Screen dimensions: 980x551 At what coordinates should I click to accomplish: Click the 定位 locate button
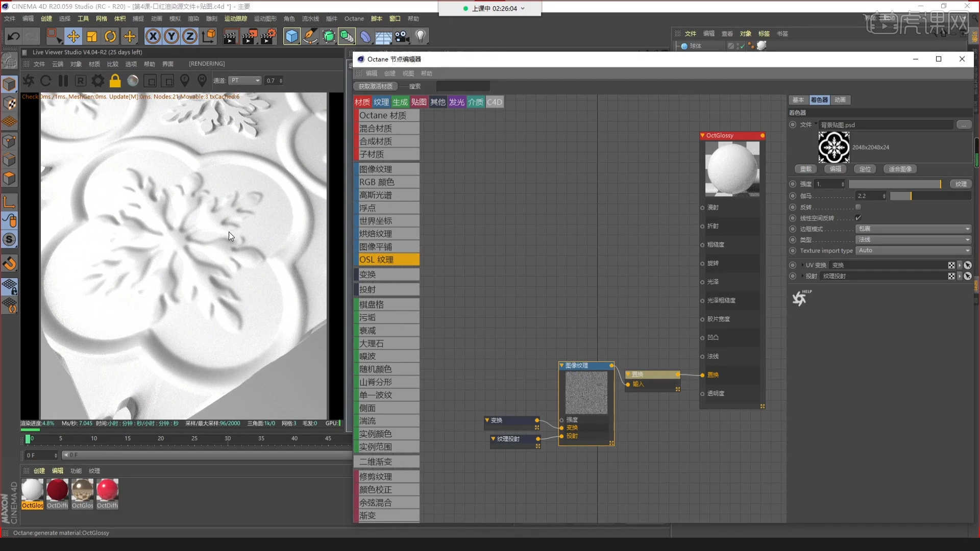(x=865, y=169)
